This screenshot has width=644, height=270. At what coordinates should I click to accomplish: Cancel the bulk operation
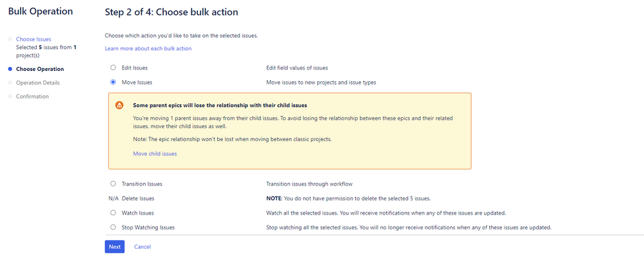pyautogui.click(x=142, y=247)
